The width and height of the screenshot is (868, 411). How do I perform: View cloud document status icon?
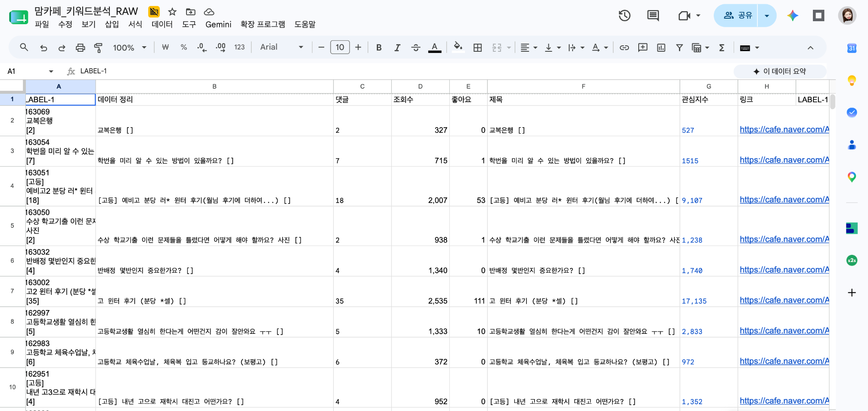[x=209, y=11]
